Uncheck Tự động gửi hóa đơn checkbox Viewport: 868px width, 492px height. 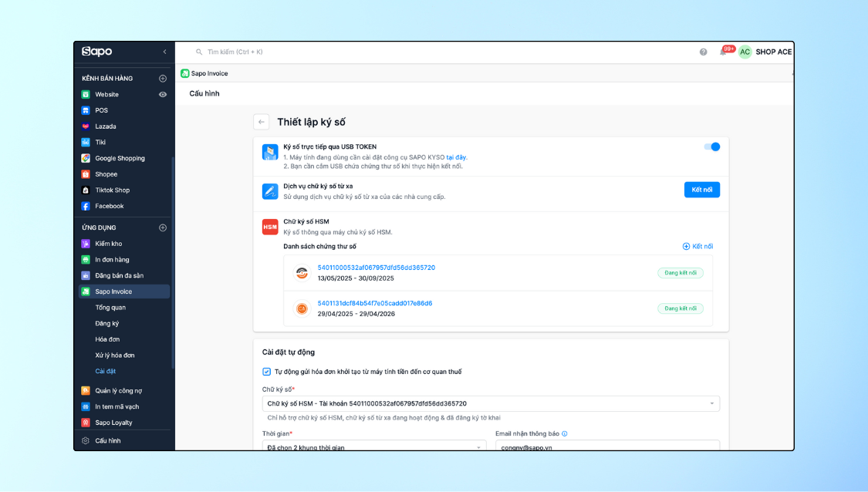267,372
